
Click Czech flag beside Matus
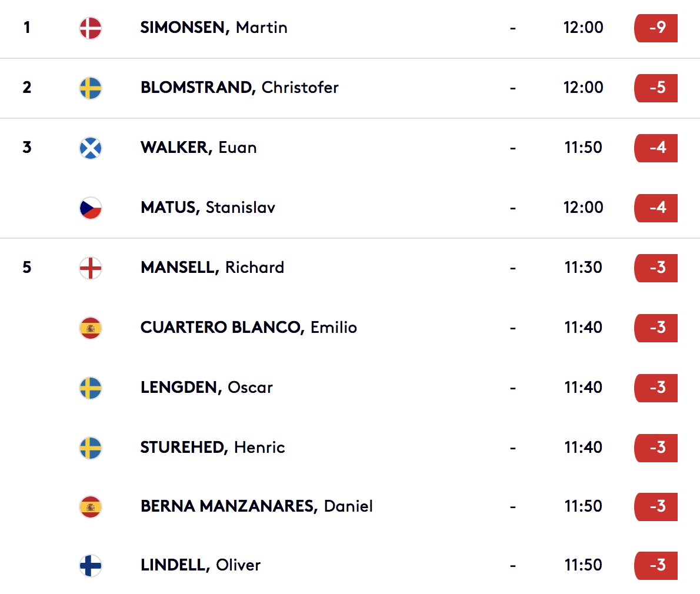click(91, 208)
